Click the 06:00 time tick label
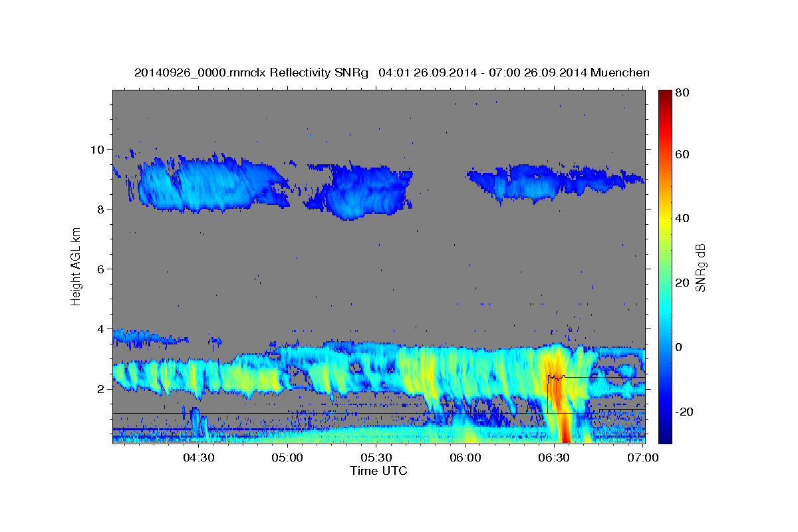Viewport: 798px width, 532px height. tap(465, 458)
